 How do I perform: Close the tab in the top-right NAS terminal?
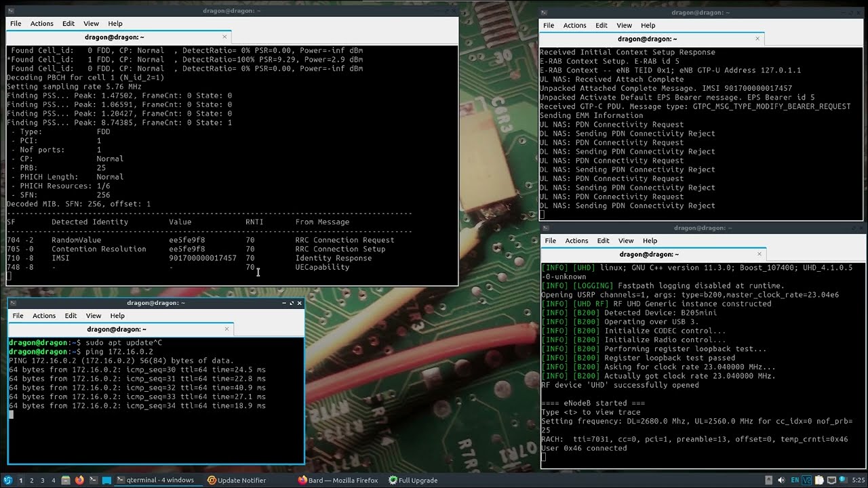point(758,39)
